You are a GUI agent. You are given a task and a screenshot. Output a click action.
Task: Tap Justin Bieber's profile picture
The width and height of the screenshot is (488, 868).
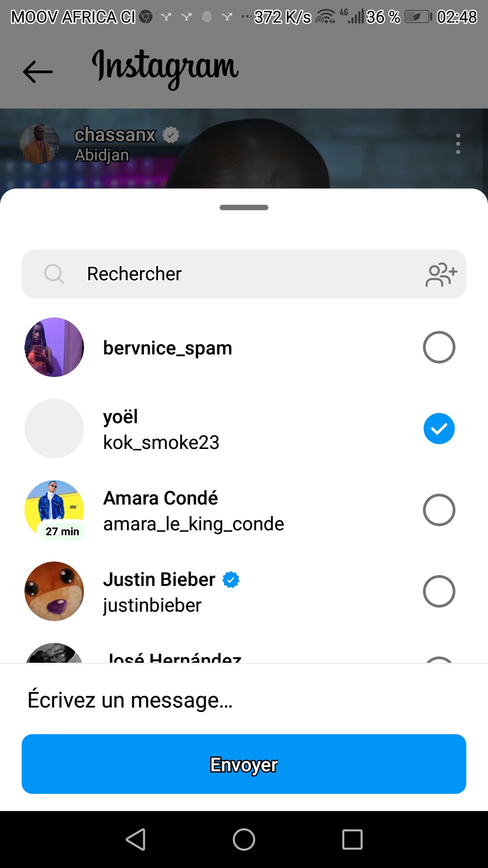click(54, 591)
